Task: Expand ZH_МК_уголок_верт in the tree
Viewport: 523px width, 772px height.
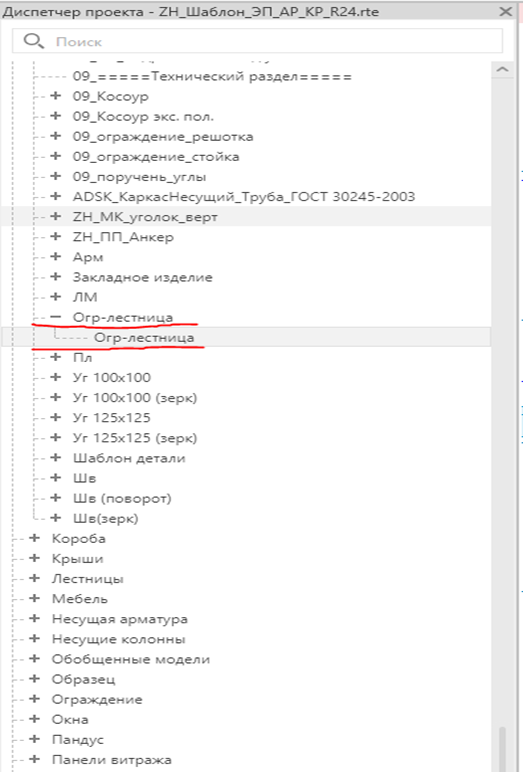Action: [56, 217]
